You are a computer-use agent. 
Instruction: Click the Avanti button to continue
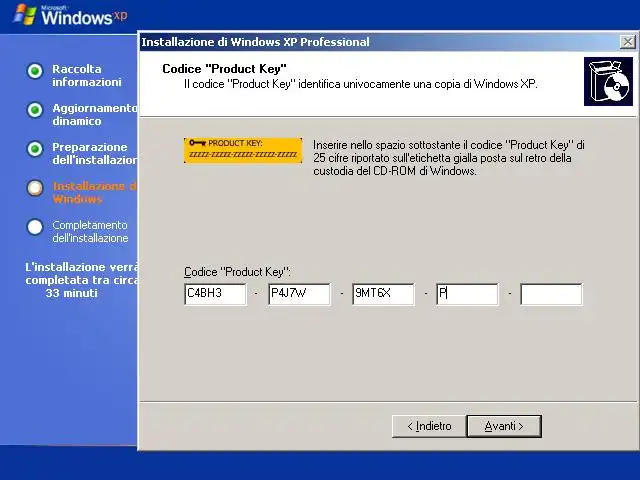pyautogui.click(x=504, y=426)
